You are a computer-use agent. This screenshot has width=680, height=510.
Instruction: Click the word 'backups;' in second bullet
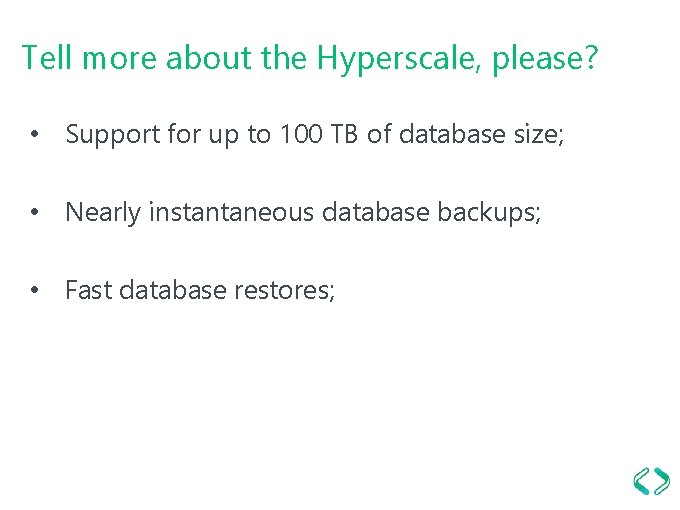pos(489,212)
